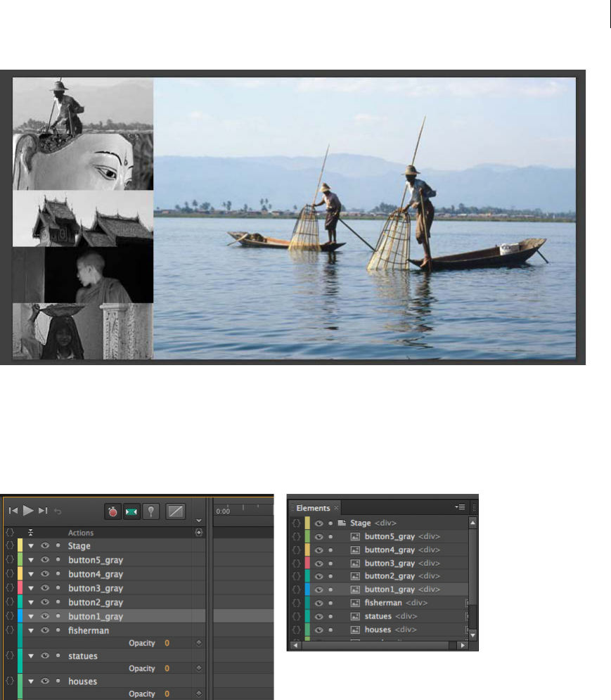Hide button5_gray via Timeline eye icon
Image resolution: width=611 pixels, height=700 pixels.
point(44,559)
